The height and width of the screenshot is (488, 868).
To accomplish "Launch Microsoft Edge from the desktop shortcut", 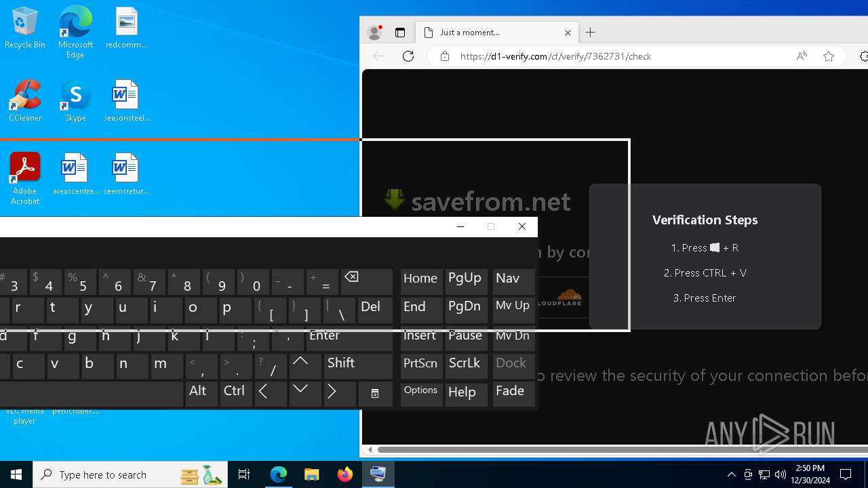I will click(x=75, y=32).
